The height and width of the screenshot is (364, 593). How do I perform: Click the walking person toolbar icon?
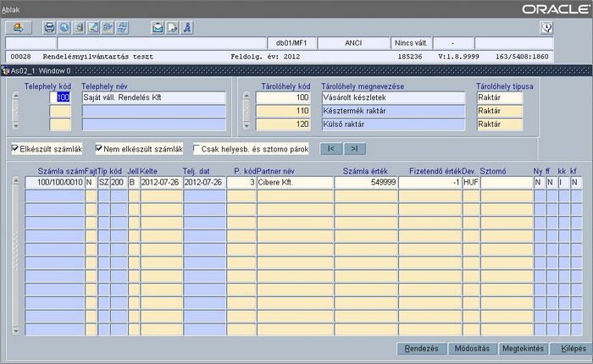[x=187, y=28]
